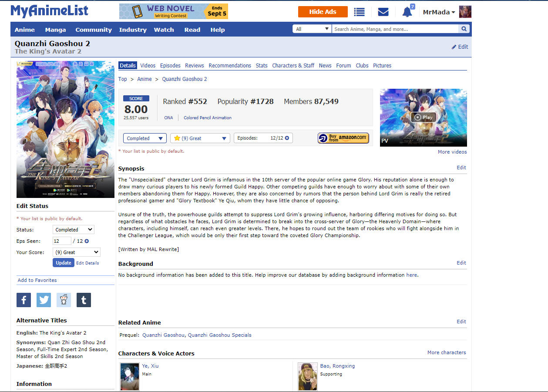The width and height of the screenshot is (548, 392).
Task: Share on Tumblr icon
Action: click(x=84, y=300)
